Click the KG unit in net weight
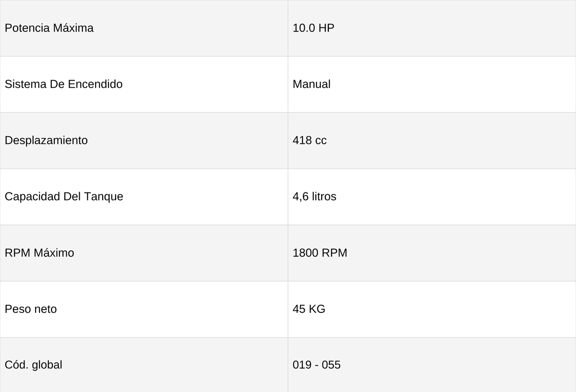This screenshot has width=576, height=392. [x=317, y=309]
